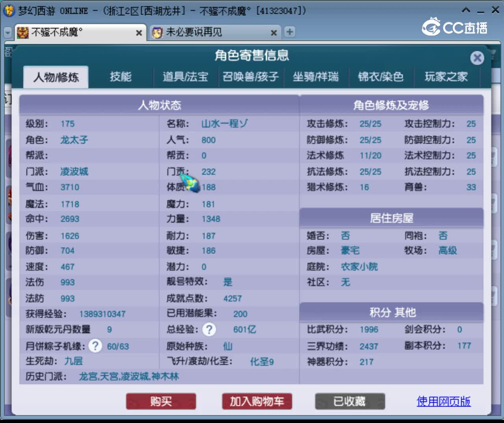Switch to 不骚不成魔 window tab

click(x=80, y=32)
